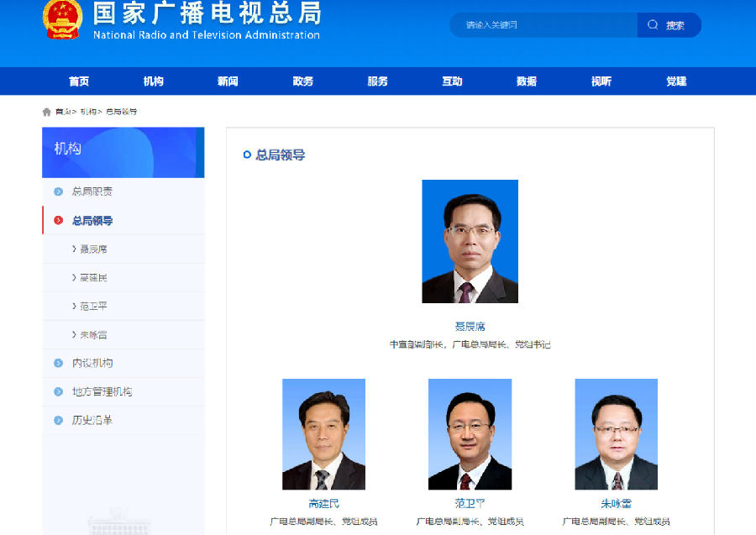Screen dimensions: 756x535
Task: Click the 总局领导 section heading
Action: [280, 155]
